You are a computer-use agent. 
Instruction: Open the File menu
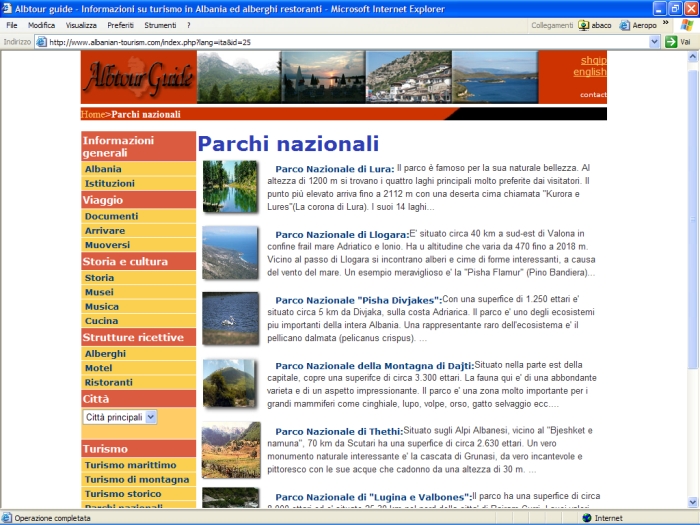12,25
